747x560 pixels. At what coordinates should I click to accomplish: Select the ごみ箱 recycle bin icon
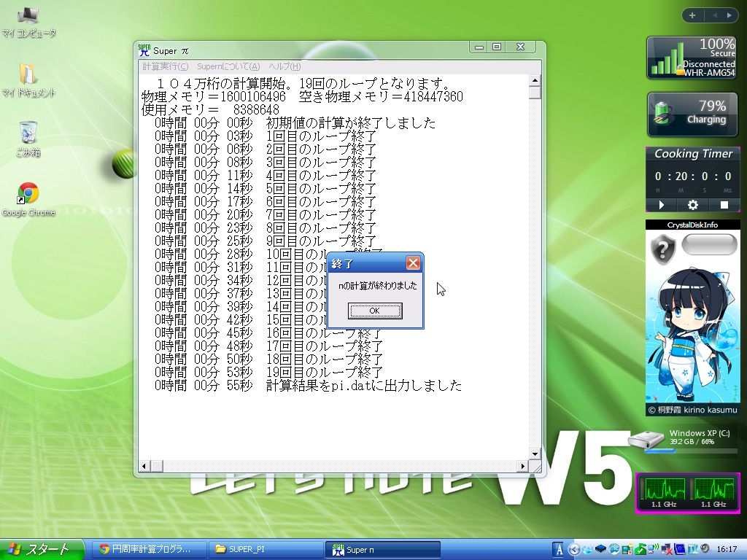[x=28, y=139]
